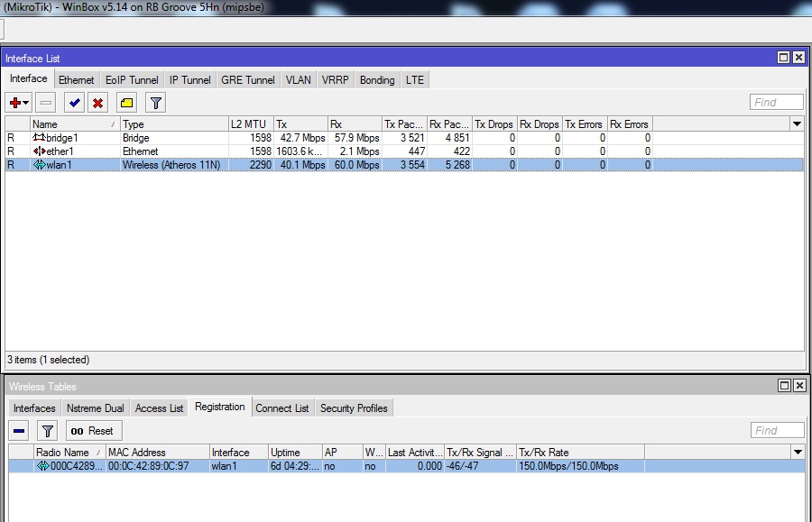Enable selected interface with blue checkmark
Viewport: 812px width, 522px height.
[x=75, y=103]
